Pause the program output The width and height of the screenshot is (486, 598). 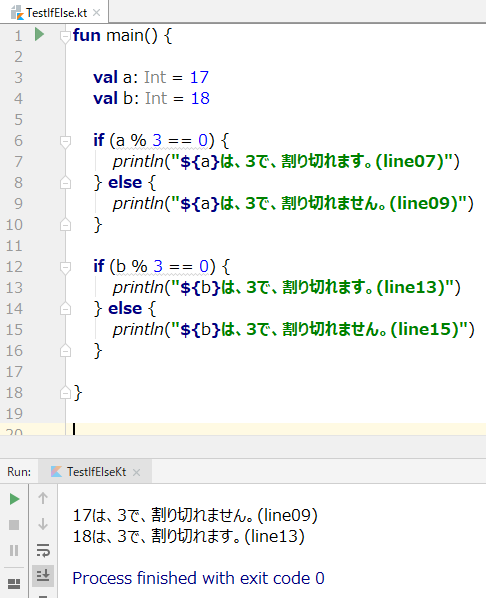[x=14, y=550]
